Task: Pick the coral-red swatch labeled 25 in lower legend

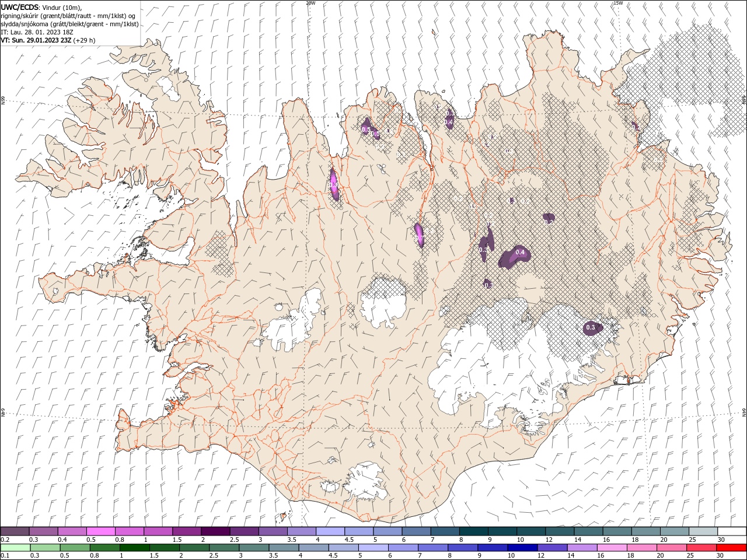Action: click(x=701, y=547)
